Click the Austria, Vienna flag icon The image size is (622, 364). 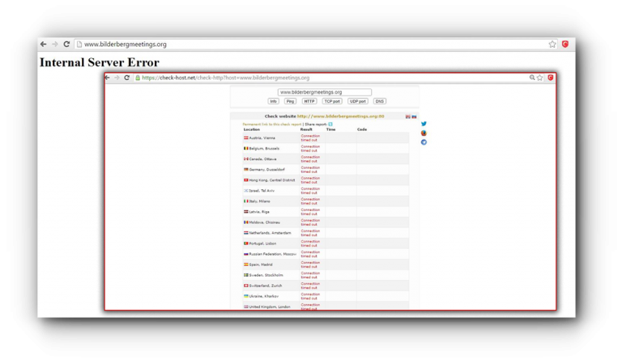tap(246, 138)
